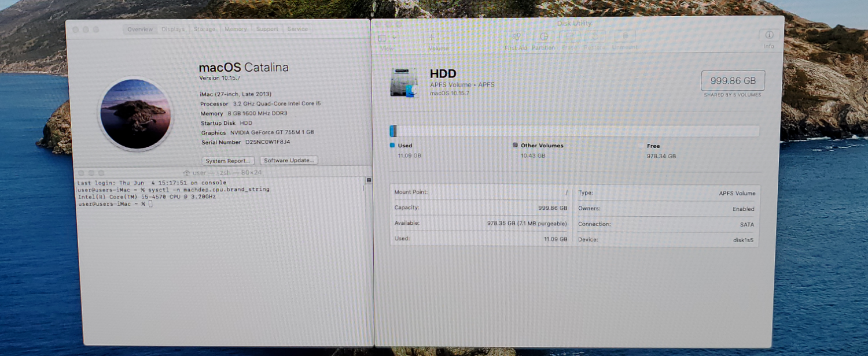Image resolution: width=868 pixels, height=356 pixels.
Task: Click the Used 11.09 GB table row
Action: click(481, 239)
